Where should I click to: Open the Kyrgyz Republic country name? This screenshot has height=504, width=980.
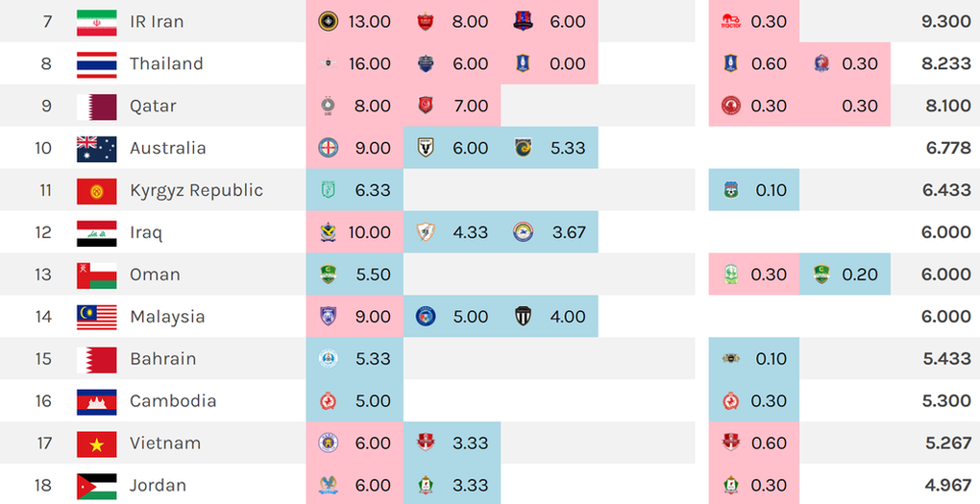[196, 190]
